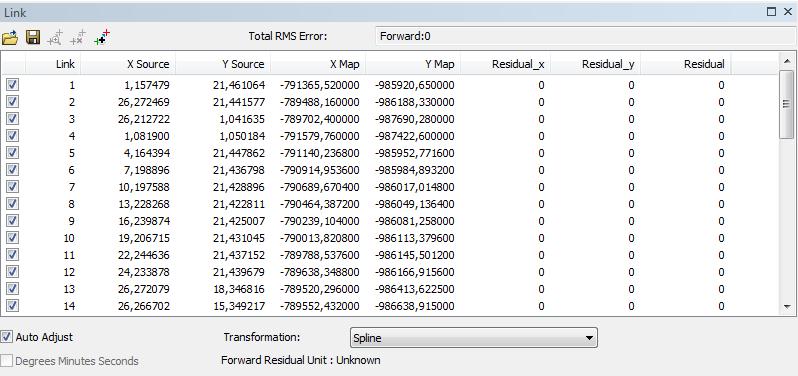
Task: Select Y Map cell -985920,650000
Action: click(x=414, y=85)
